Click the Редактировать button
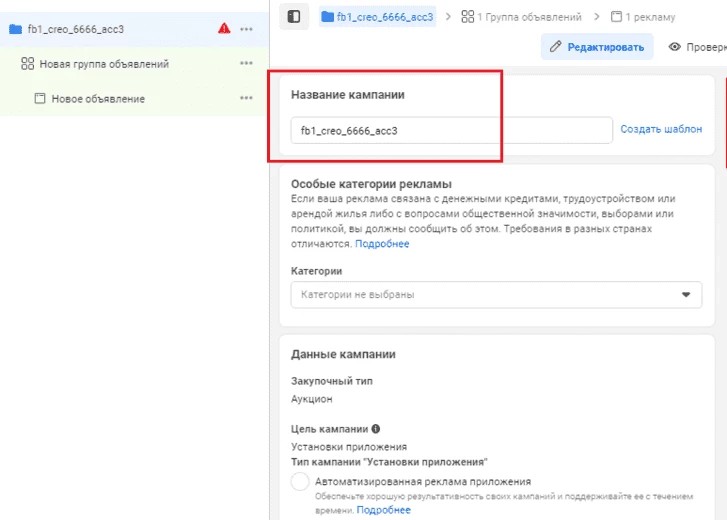Viewport: 727px width, 520px height. (597, 47)
